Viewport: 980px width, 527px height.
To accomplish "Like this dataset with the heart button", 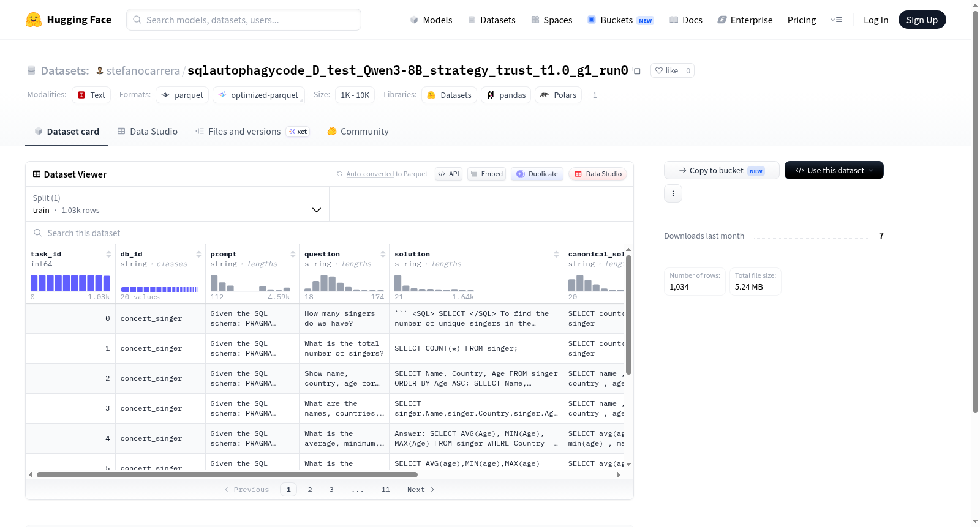I will [x=666, y=70].
